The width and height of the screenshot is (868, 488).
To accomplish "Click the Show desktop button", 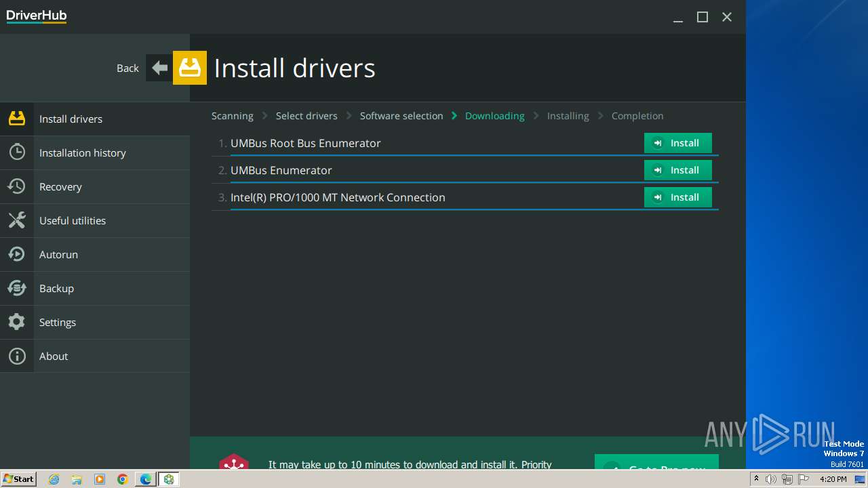I will tap(861, 479).
